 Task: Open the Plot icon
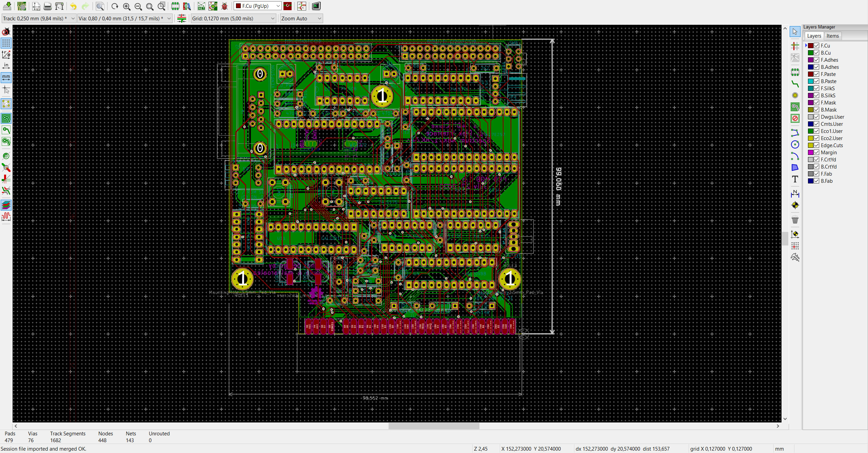[x=59, y=6]
